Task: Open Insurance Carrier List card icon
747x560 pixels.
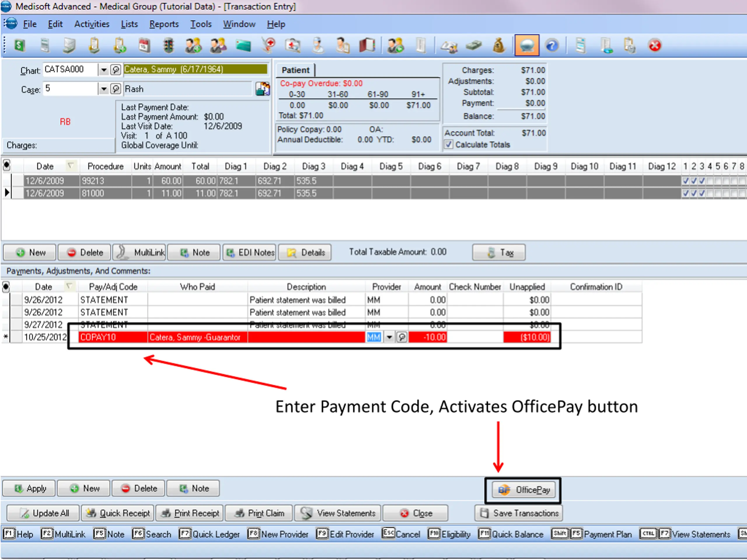Action: [243, 45]
